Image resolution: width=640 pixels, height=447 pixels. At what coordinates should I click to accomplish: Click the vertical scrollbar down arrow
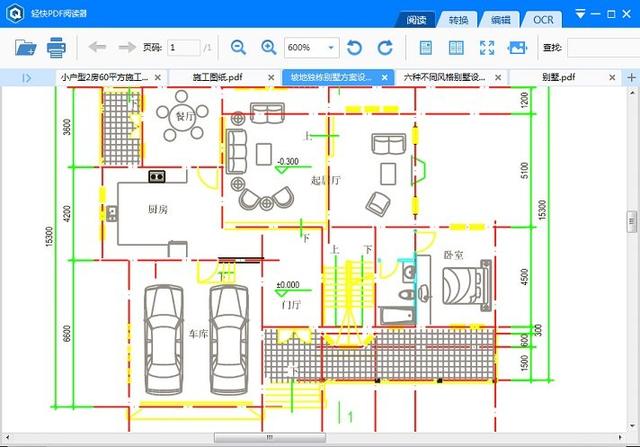tap(632, 426)
